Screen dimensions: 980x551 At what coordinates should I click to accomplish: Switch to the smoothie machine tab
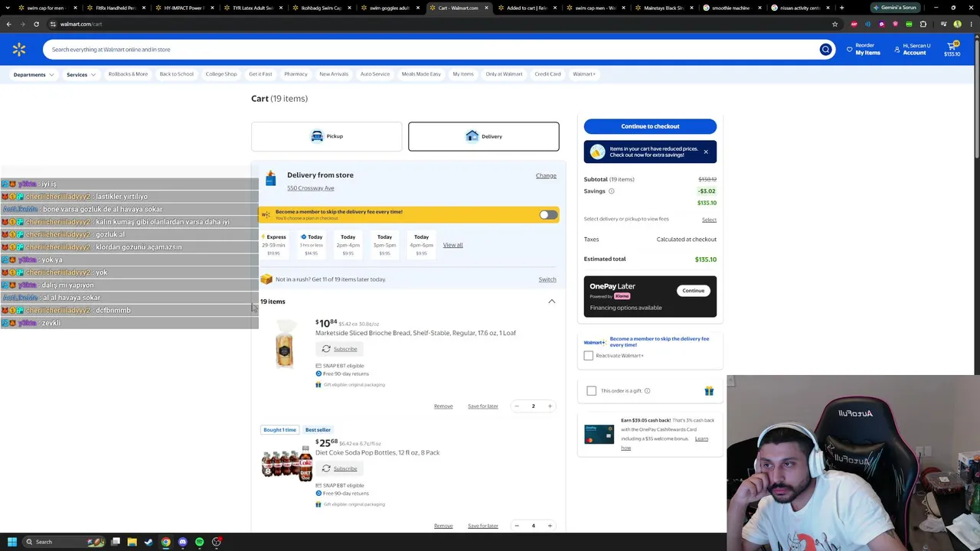pyautogui.click(x=730, y=8)
